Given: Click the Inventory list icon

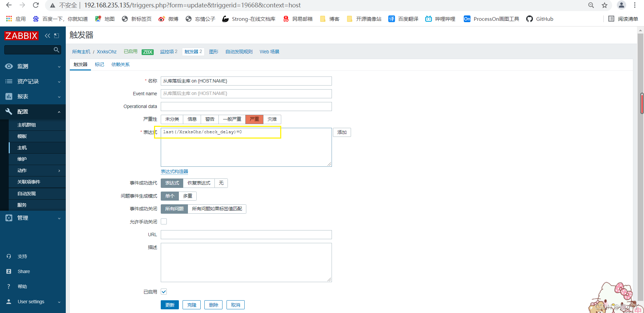Looking at the screenshot, I should click(x=9, y=82).
